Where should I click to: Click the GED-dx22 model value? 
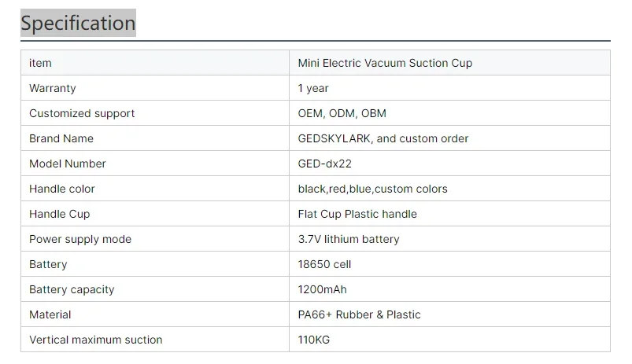click(x=326, y=164)
